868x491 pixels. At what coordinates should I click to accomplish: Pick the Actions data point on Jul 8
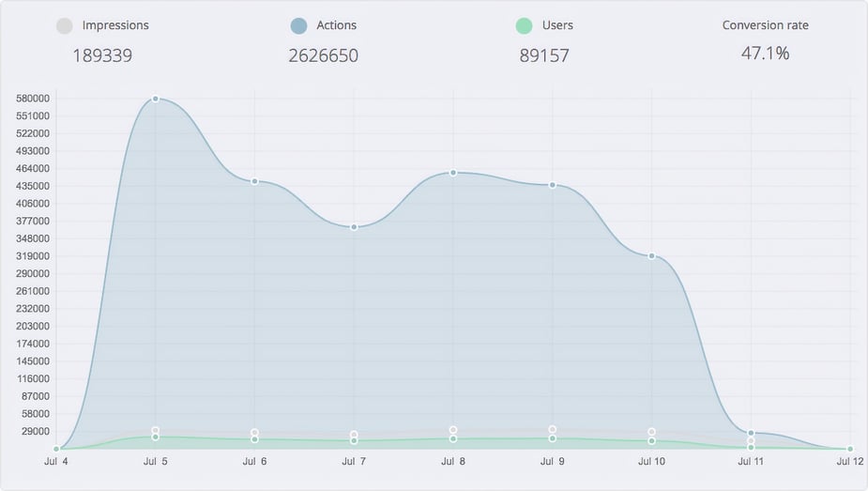453,173
